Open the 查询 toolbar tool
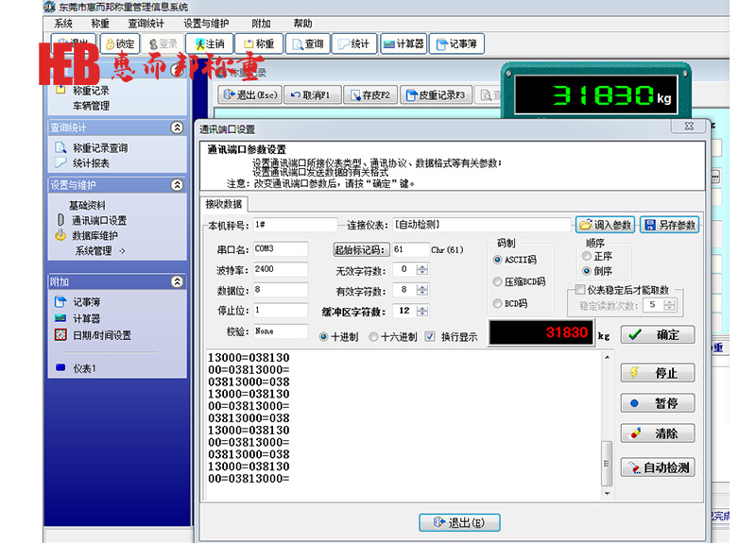Screen dimensions: 756x543 tap(306, 43)
